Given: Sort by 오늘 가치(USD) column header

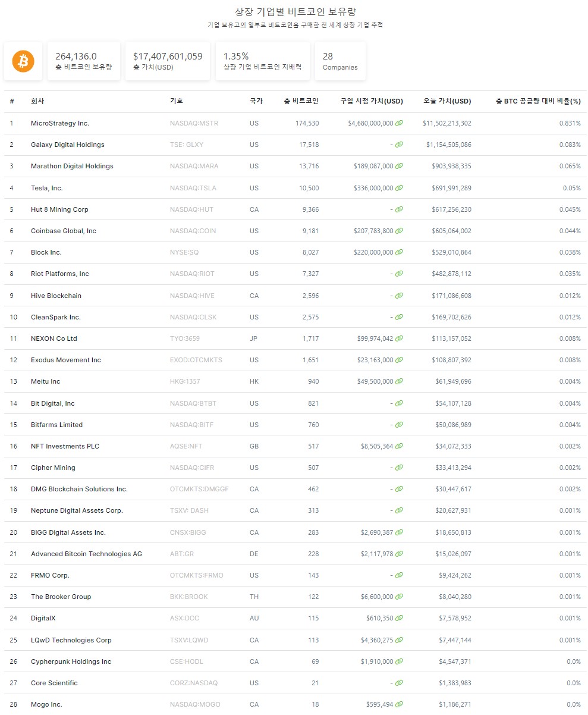Looking at the screenshot, I should (x=447, y=101).
